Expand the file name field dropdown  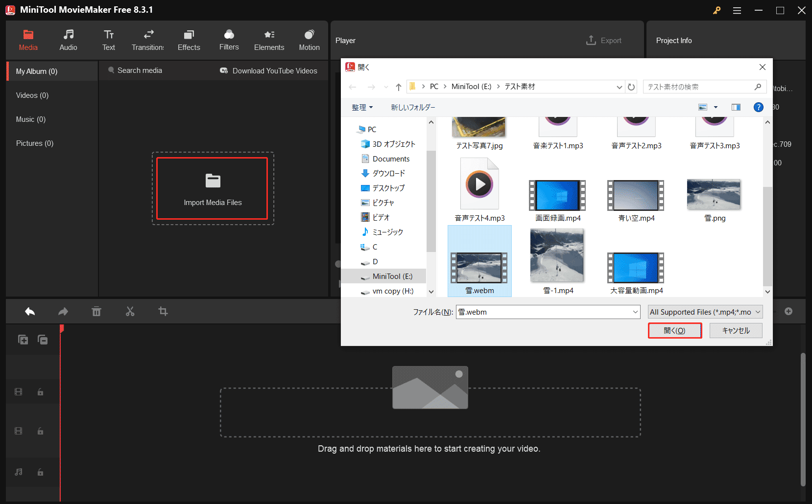[x=635, y=312]
